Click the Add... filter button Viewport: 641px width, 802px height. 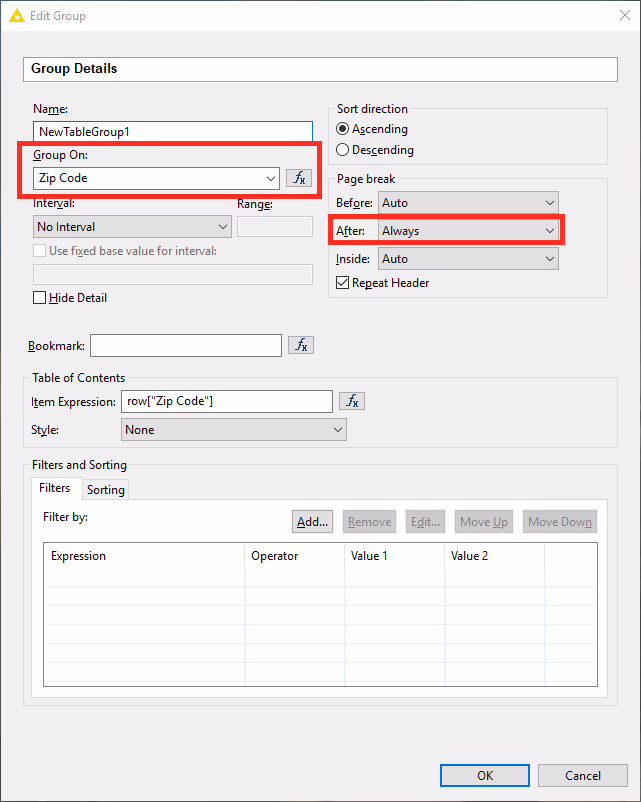pos(313,522)
